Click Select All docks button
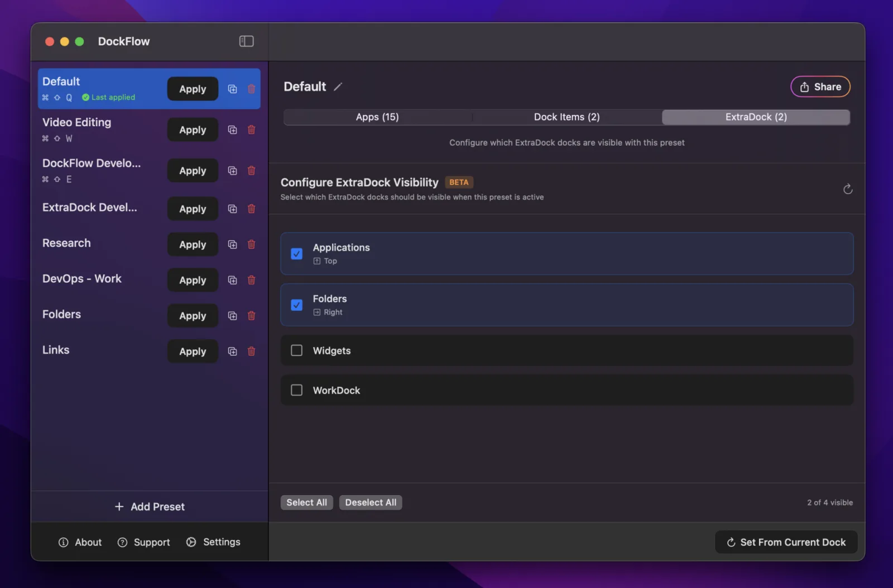Screen dimensions: 893x588 pyautogui.click(x=306, y=503)
